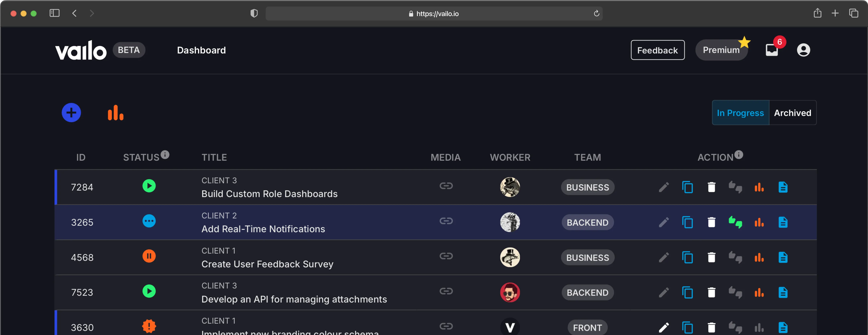The height and width of the screenshot is (335, 868).
Task: Open the inbox with 6 notifications
Action: [772, 50]
